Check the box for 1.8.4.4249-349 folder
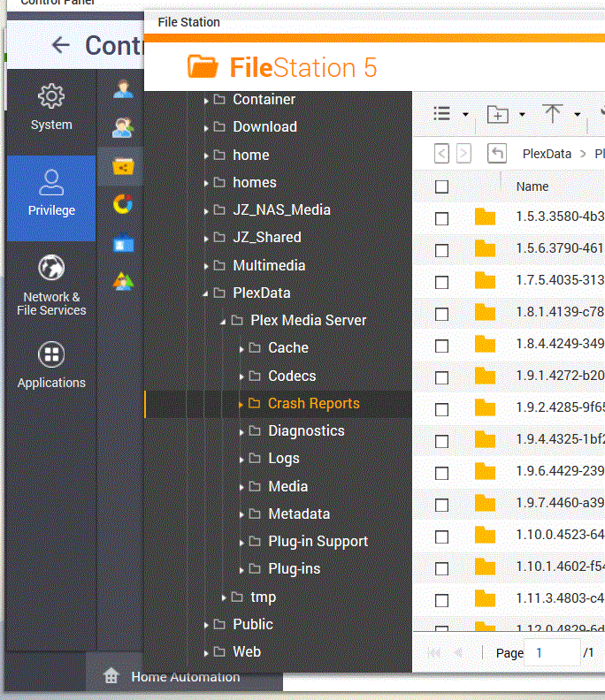 441,346
